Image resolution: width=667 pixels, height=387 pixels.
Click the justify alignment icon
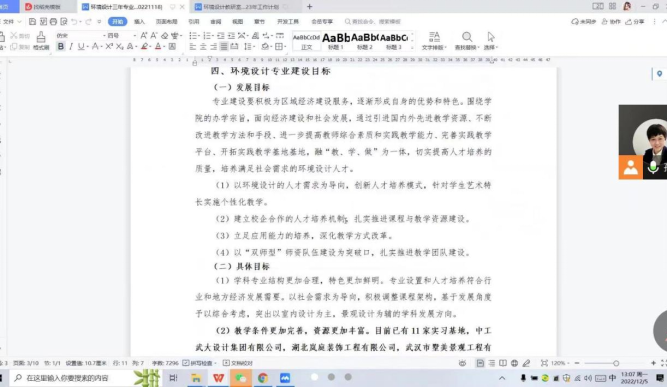(x=224, y=46)
